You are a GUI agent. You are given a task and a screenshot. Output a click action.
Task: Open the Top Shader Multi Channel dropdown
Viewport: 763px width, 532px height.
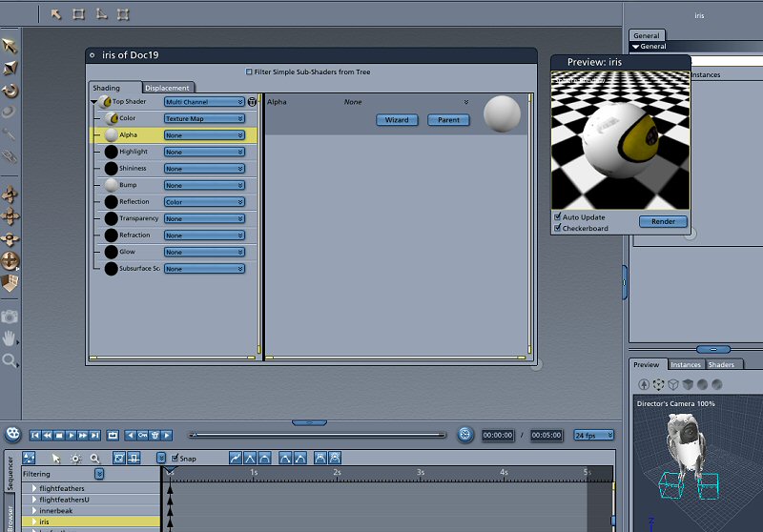point(204,102)
